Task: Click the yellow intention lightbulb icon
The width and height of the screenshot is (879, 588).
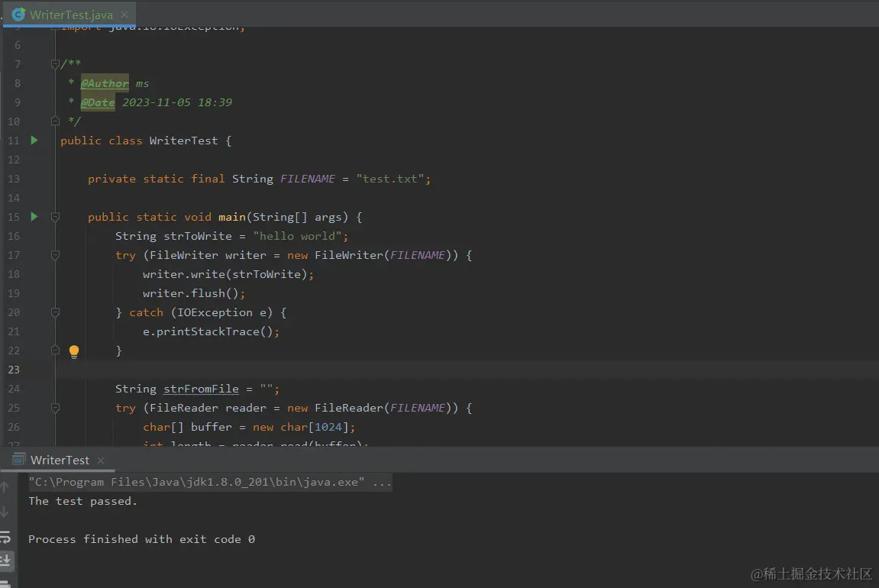Action: 74,351
